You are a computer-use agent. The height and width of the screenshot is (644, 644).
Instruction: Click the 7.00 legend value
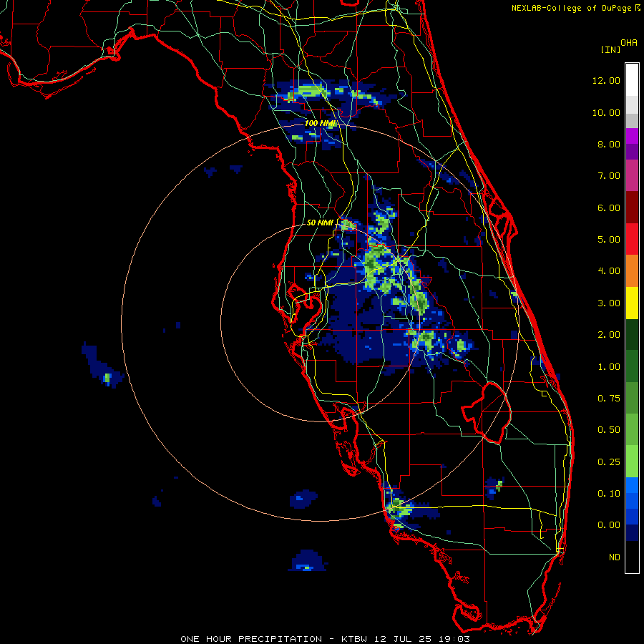[609, 176]
